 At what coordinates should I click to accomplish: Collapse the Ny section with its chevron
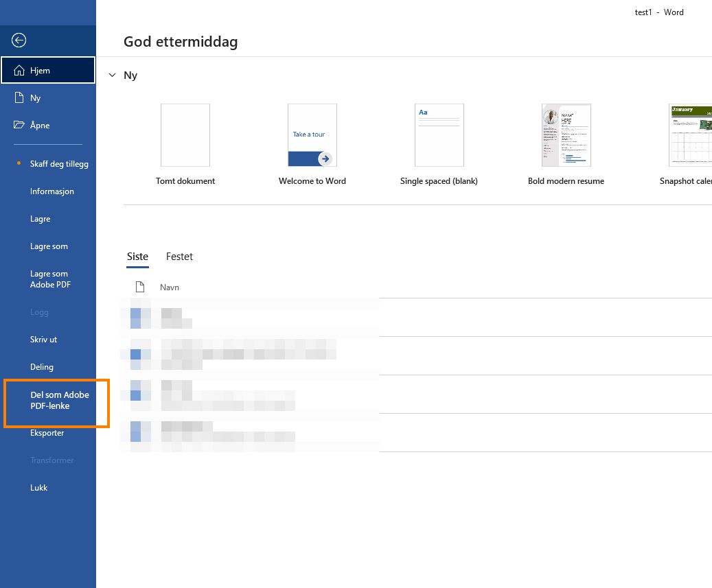pos(112,75)
